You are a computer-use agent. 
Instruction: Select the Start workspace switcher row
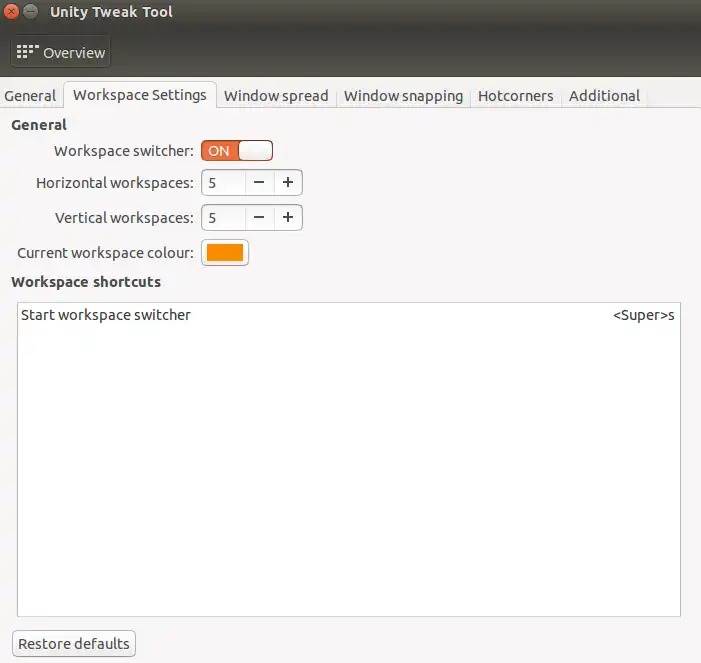(x=349, y=315)
